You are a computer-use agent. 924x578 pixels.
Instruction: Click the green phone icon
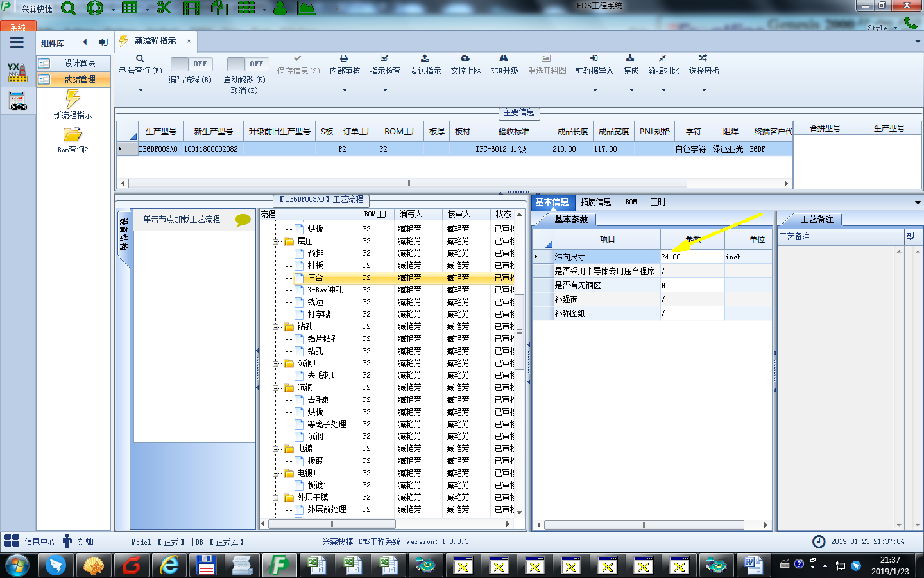click(x=910, y=23)
